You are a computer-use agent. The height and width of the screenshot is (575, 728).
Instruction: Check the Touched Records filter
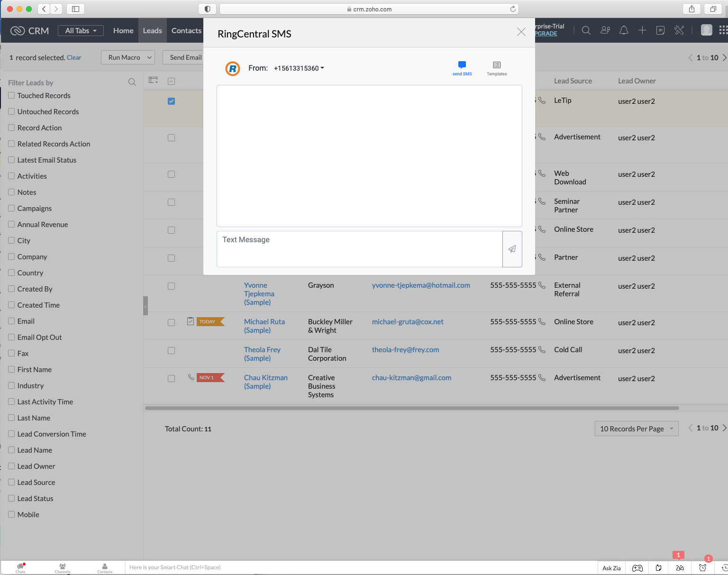tap(12, 95)
